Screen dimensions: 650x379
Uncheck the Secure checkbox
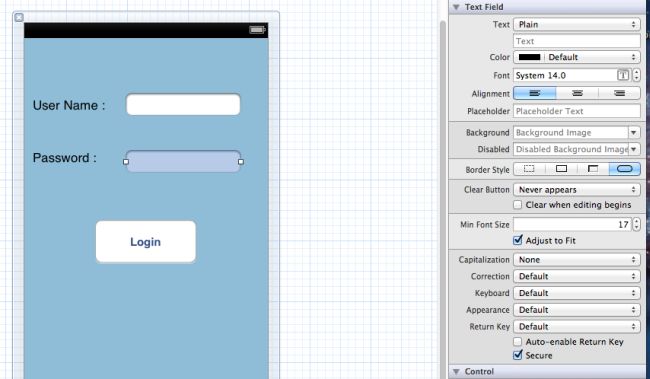coord(517,355)
